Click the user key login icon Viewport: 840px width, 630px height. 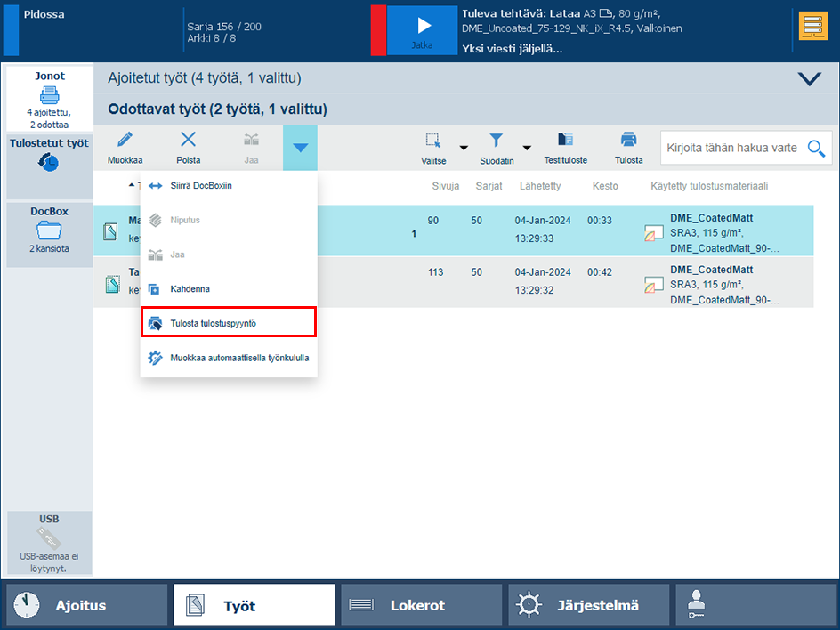(x=697, y=603)
